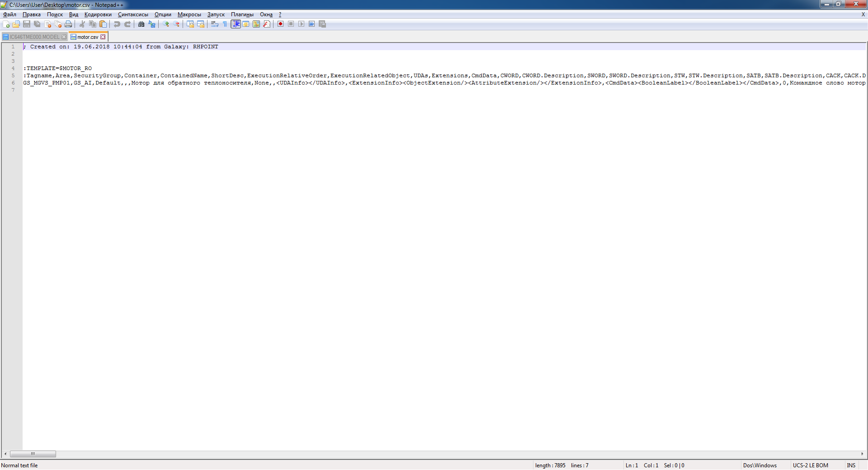The width and height of the screenshot is (868, 470).
Task: Click the Print icon in toolbar
Action: [68, 24]
